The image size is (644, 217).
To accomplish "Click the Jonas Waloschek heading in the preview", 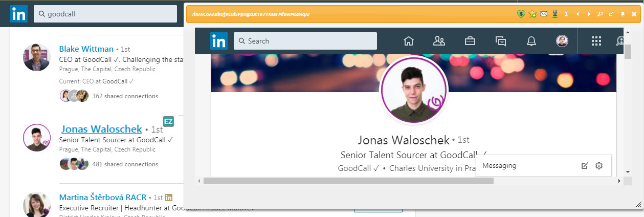I will click(x=404, y=140).
